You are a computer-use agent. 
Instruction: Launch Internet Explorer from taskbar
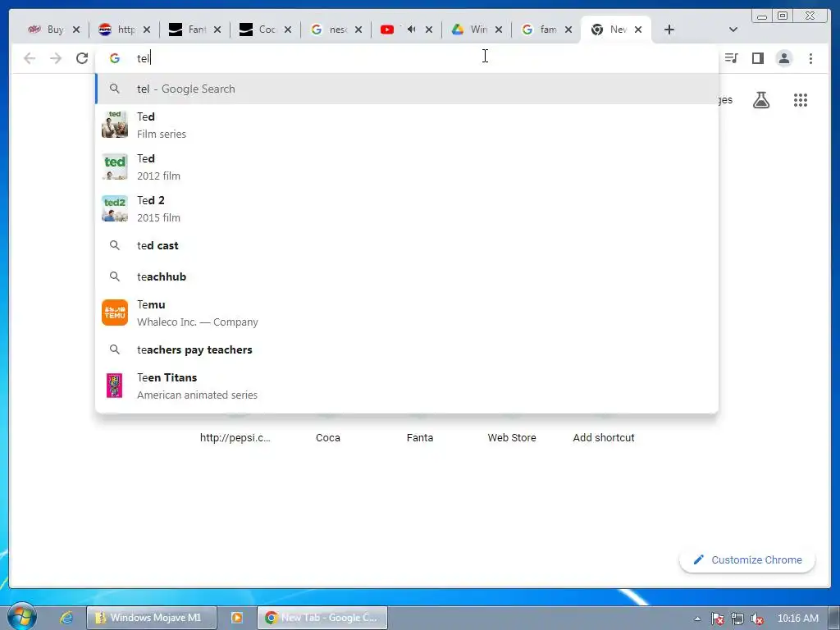click(x=66, y=618)
